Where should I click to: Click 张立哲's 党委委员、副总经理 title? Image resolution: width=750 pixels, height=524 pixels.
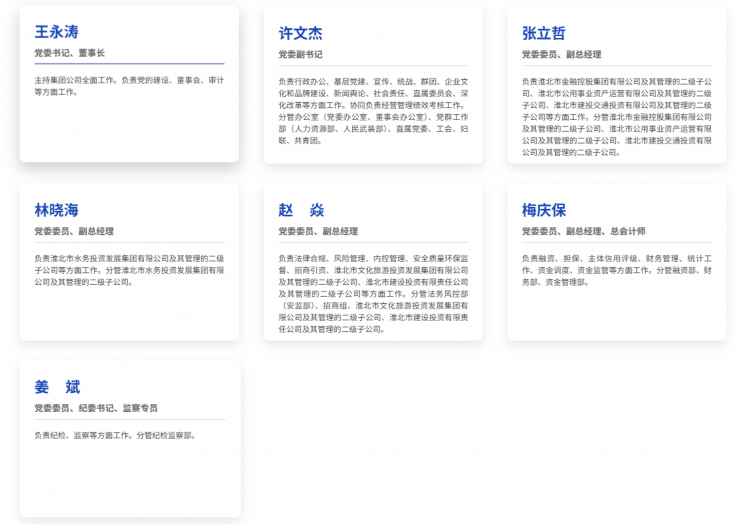pyautogui.click(x=561, y=55)
